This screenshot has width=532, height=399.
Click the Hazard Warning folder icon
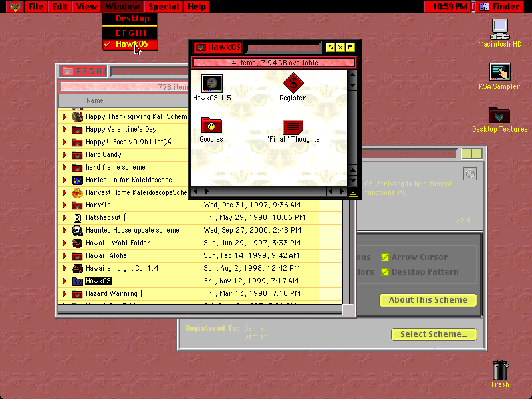click(x=78, y=294)
